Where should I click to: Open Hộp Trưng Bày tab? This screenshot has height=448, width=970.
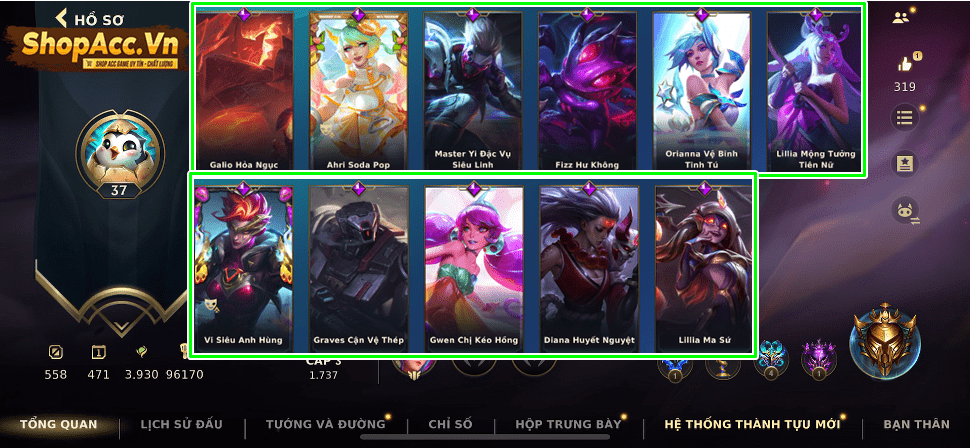click(568, 424)
